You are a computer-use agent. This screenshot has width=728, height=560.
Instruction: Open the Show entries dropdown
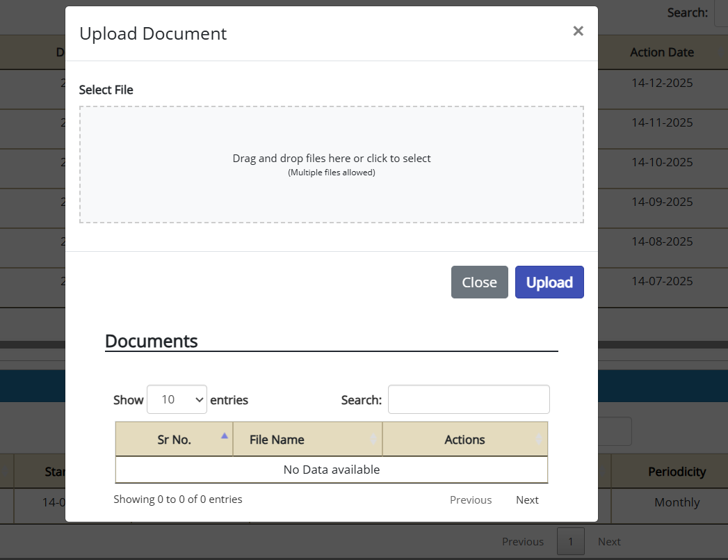click(x=177, y=400)
